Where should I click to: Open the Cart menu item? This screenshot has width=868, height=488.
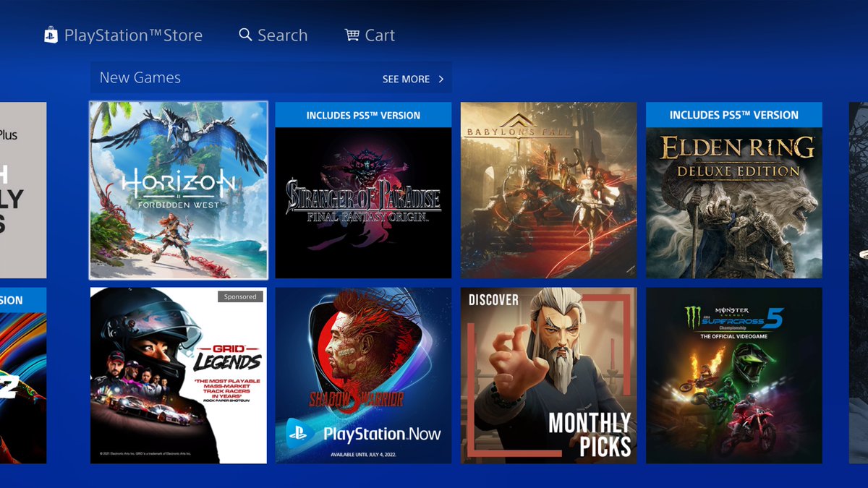click(370, 35)
